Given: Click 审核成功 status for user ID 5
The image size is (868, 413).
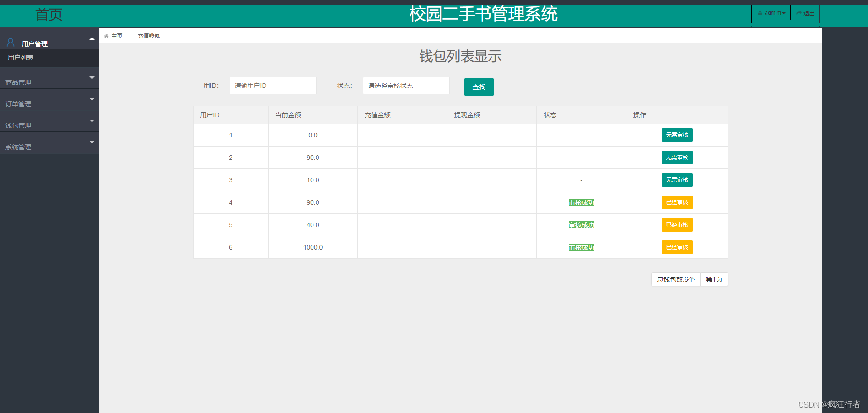Looking at the screenshot, I should [582, 225].
